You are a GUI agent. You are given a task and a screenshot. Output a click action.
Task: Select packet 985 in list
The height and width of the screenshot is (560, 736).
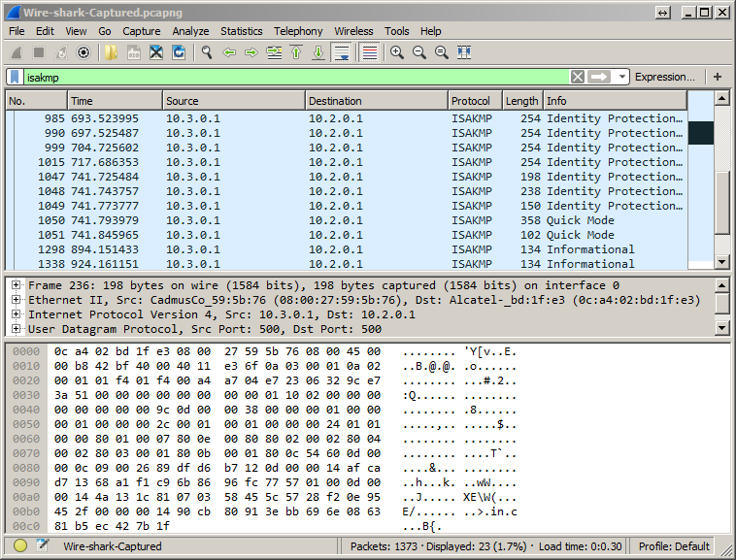click(x=347, y=118)
